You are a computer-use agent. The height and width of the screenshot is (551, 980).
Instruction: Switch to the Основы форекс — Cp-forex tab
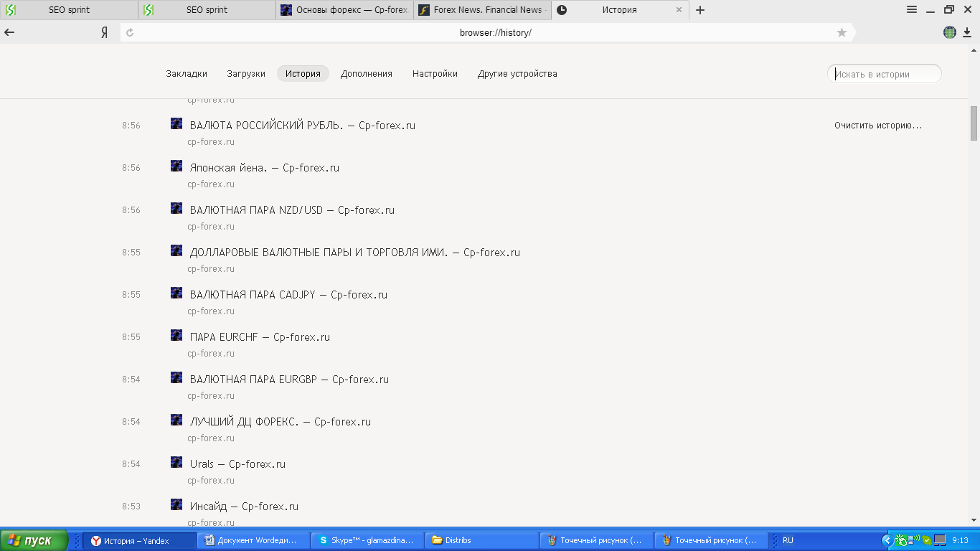point(344,10)
